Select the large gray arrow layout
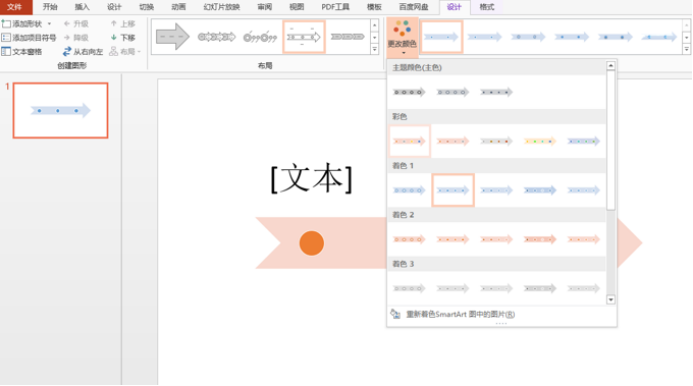 point(173,37)
